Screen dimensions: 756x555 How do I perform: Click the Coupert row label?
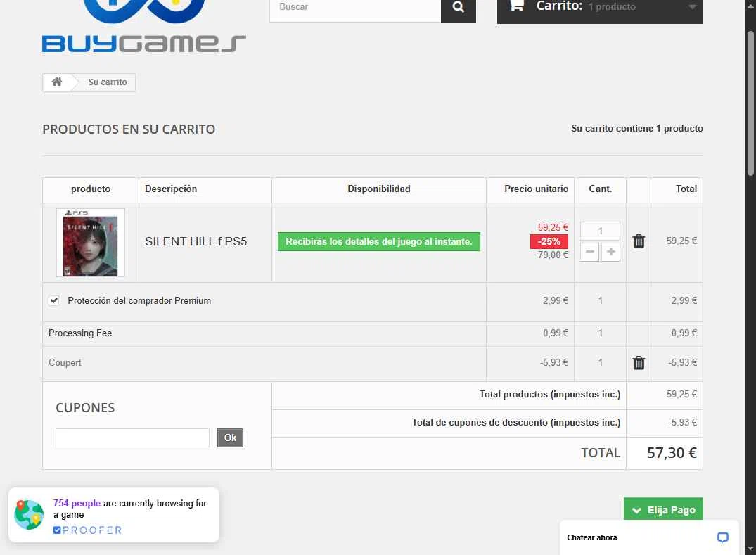click(x=65, y=362)
